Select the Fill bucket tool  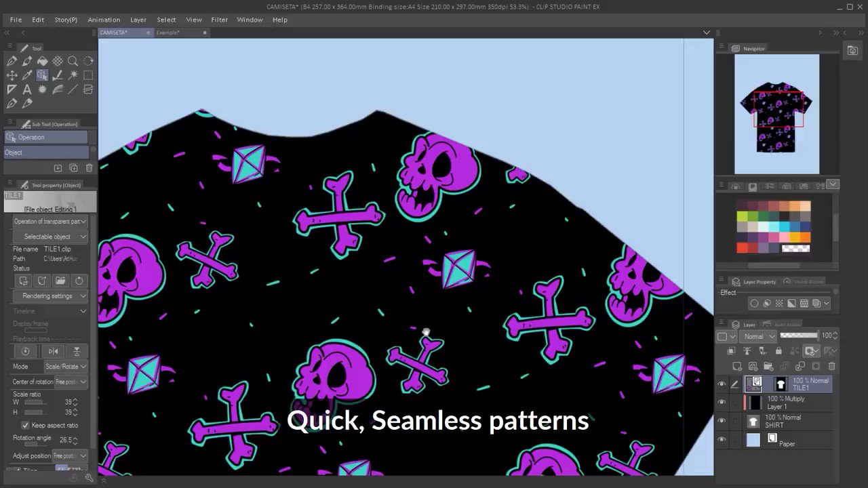point(42,61)
